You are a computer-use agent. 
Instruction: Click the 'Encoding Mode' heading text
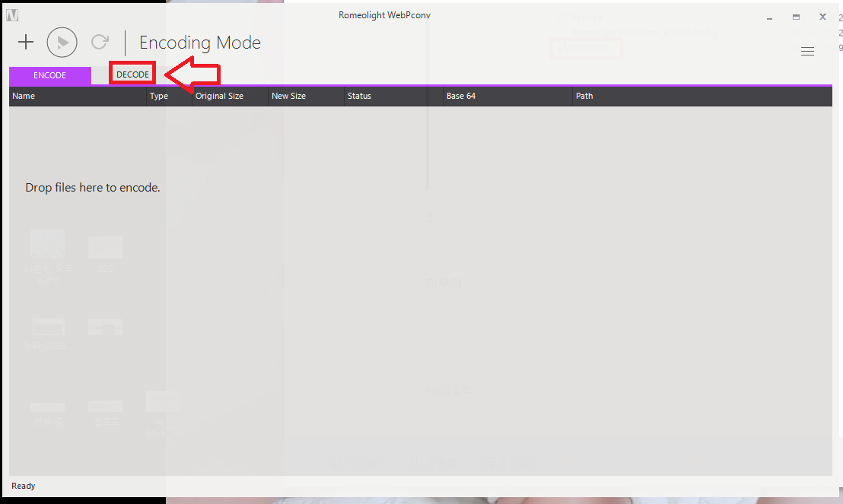tap(200, 43)
